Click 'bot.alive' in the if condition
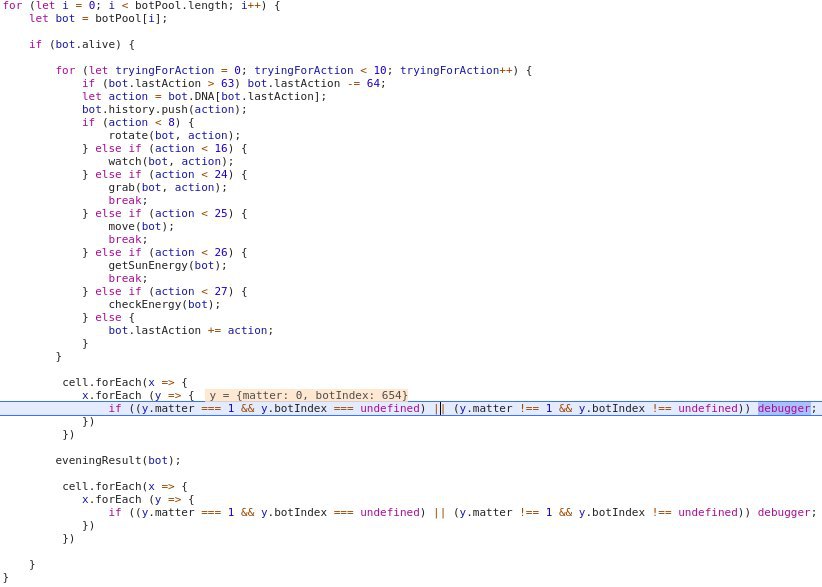 85,45
